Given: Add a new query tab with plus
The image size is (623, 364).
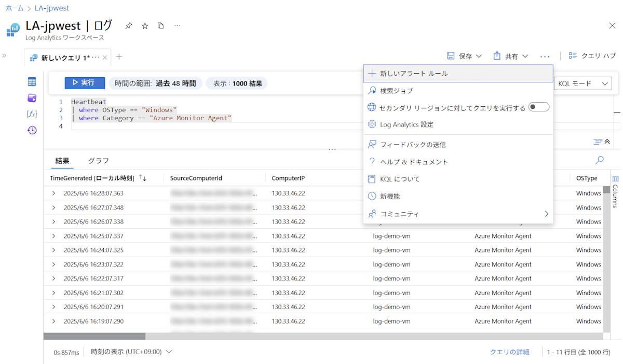Looking at the screenshot, I should click(119, 57).
